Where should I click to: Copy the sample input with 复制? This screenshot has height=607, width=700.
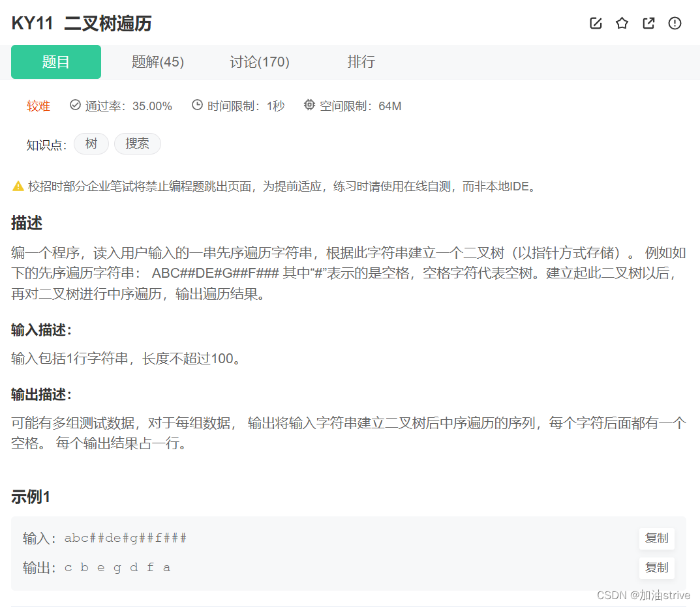656,539
